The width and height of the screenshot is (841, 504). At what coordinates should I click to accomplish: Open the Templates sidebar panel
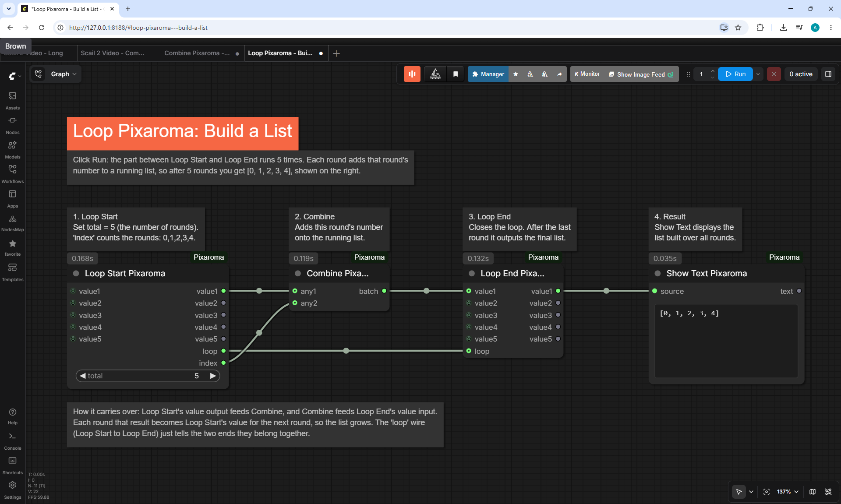(13, 272)
